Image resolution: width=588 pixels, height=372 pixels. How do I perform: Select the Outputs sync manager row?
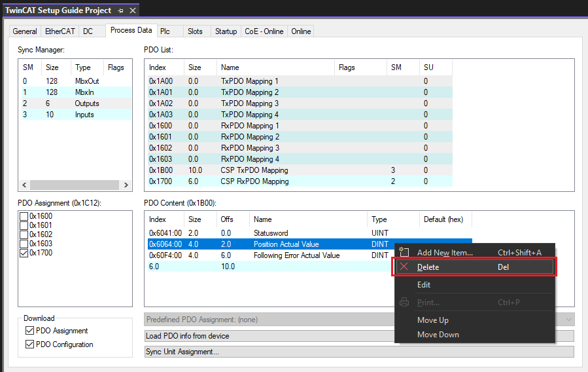[x=76, y=103]
